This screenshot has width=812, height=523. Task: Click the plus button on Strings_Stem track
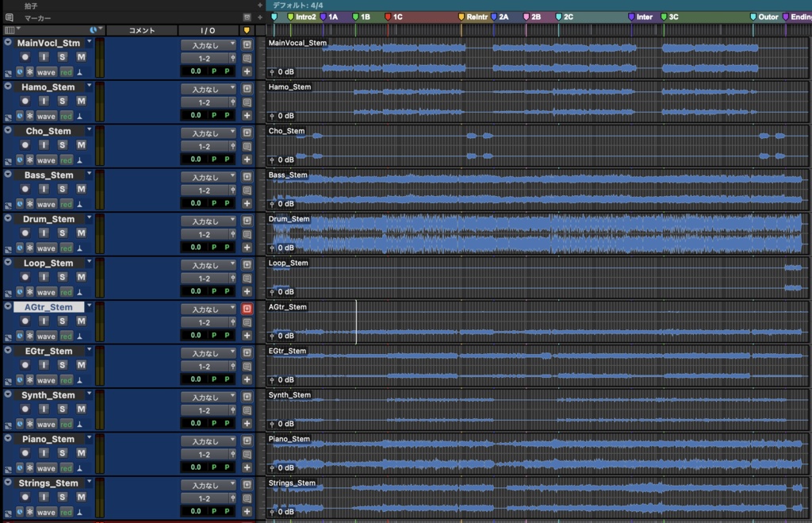click(x=247, y=512)
